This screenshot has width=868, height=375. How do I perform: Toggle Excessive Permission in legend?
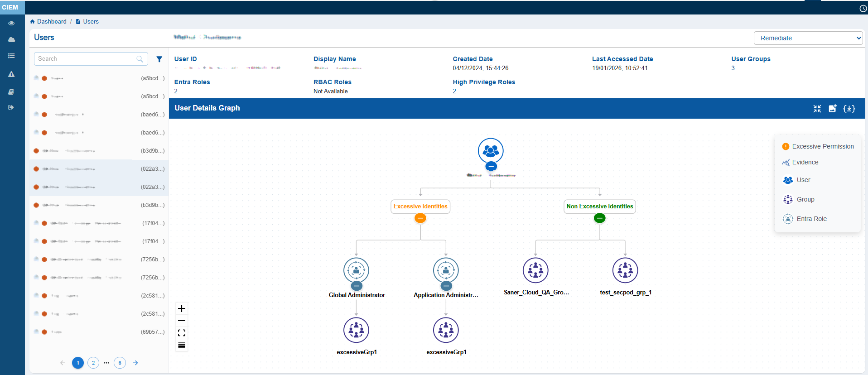[x=818, y=146]
